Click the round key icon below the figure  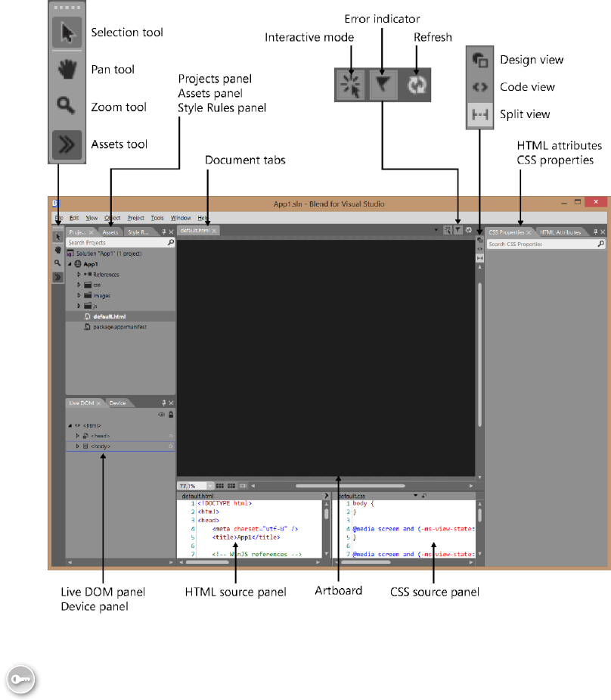click(x=20, y=680)
